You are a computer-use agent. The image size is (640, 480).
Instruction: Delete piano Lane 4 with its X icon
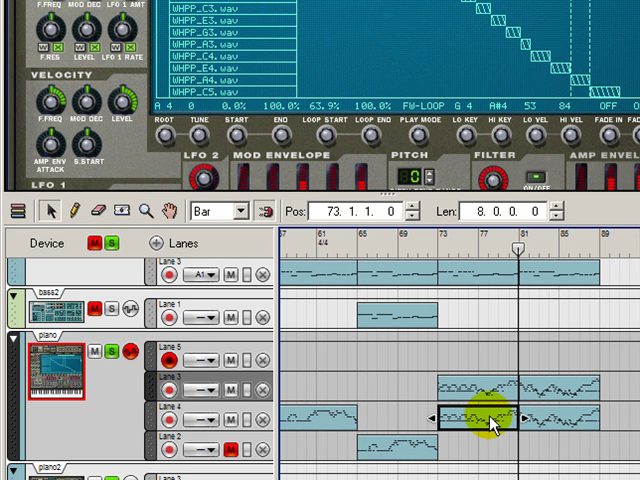tap(263, 420)
